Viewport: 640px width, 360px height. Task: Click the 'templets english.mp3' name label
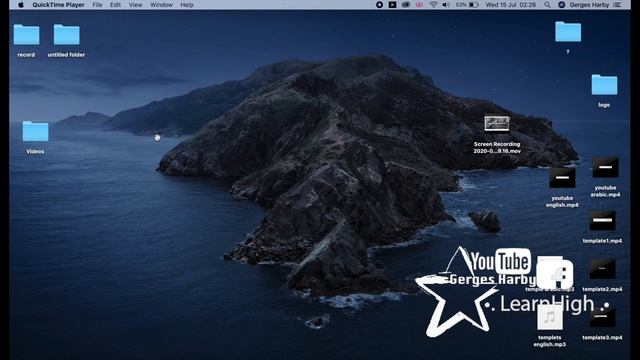point(549,341)
